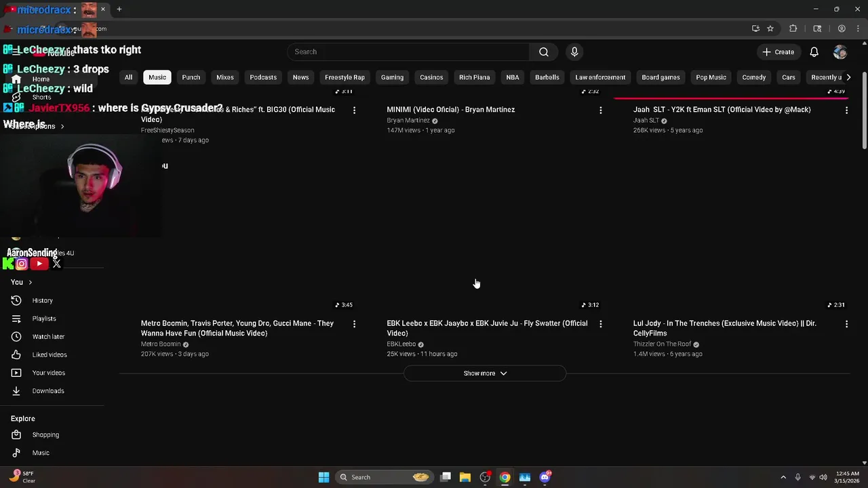The height and width of the screenshot is (488, 868).
Task: Bookmark this page with star icon
Action: tap(770, 28)
